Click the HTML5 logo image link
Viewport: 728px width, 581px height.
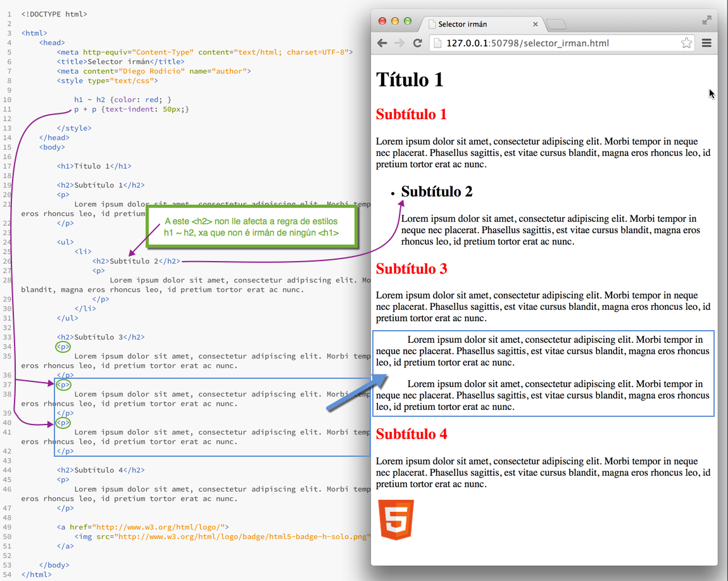point(396,520)
